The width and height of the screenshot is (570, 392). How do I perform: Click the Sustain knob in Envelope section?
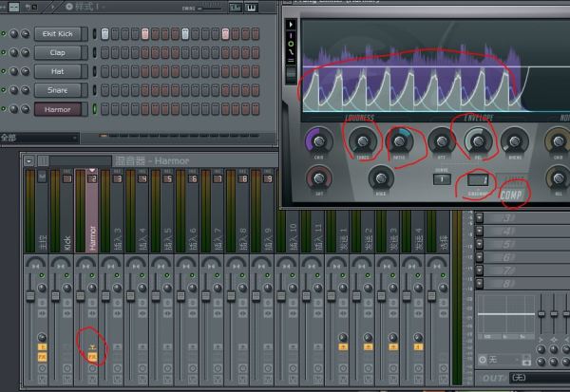[514, 141]
